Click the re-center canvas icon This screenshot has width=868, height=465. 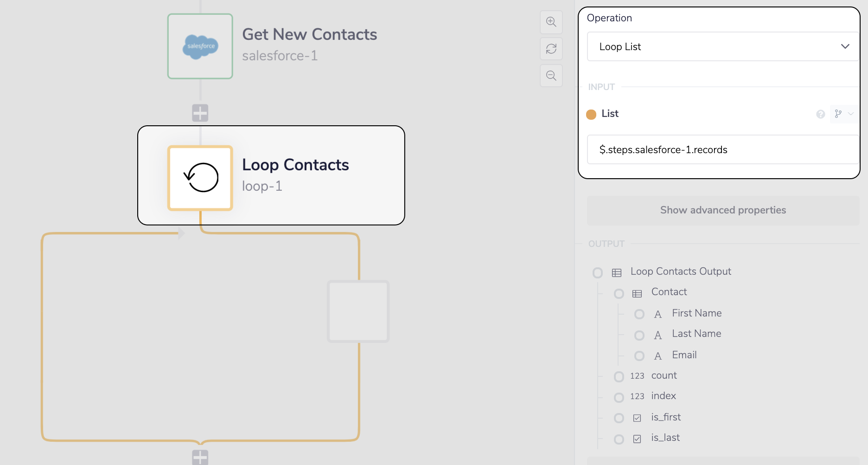[551, 49]
